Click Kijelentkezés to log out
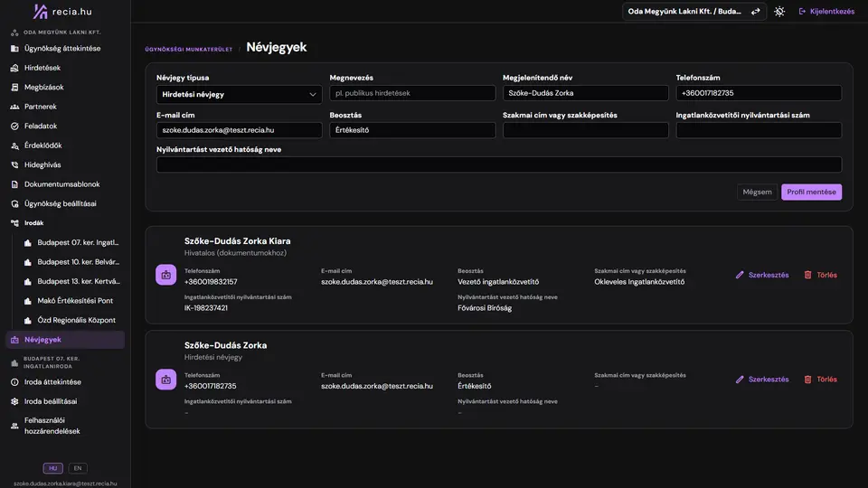 click(826, 11)
